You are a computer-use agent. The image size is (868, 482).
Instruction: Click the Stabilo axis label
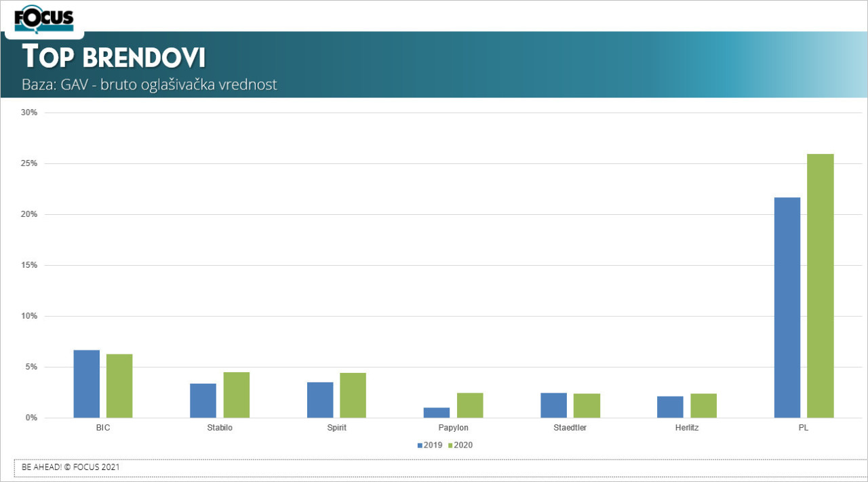pyautogui.click(x=220, y=428)
